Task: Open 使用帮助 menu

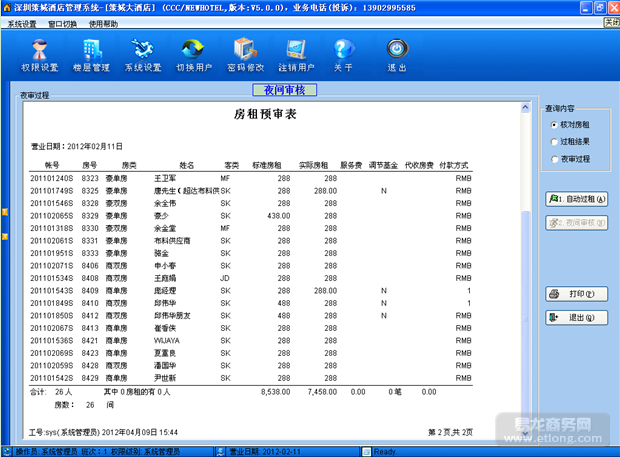Action: point(103,24)
